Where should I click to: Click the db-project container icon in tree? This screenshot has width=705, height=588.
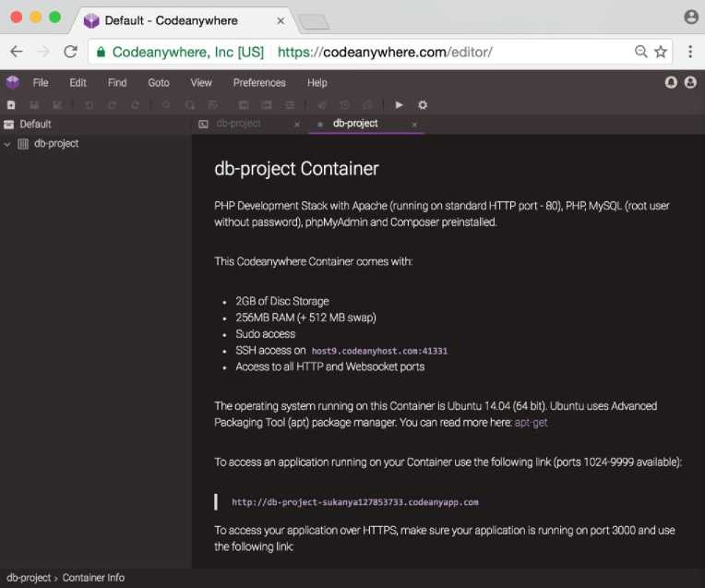[x=23, y=144]
